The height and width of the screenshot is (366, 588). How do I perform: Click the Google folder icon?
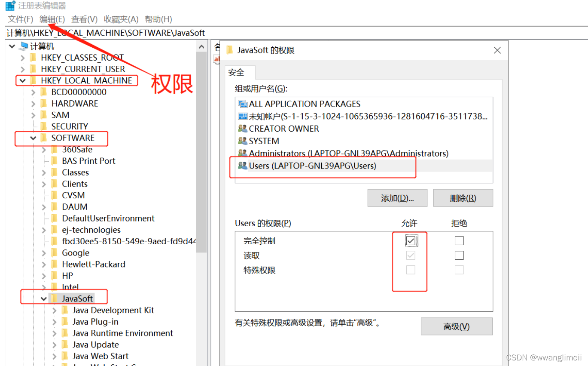coord(54,253)
